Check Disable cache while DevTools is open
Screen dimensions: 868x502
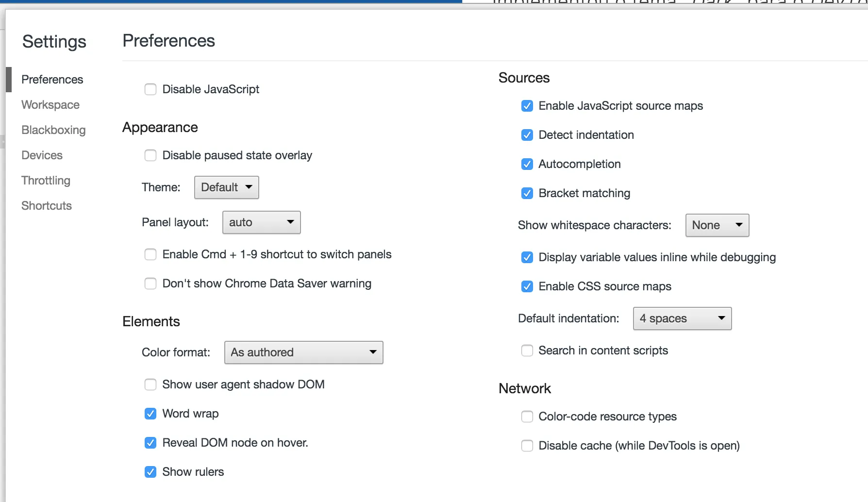(527, 446)
